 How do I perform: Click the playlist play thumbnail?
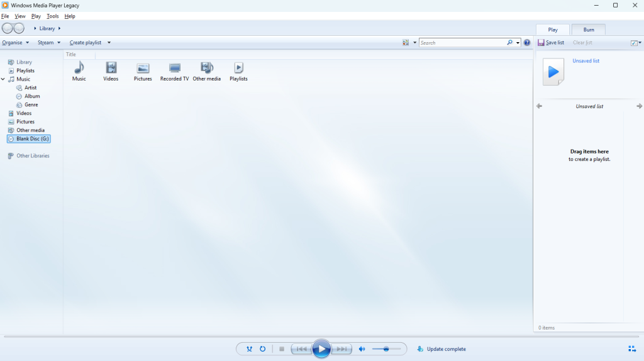click(x=553, y=72)
